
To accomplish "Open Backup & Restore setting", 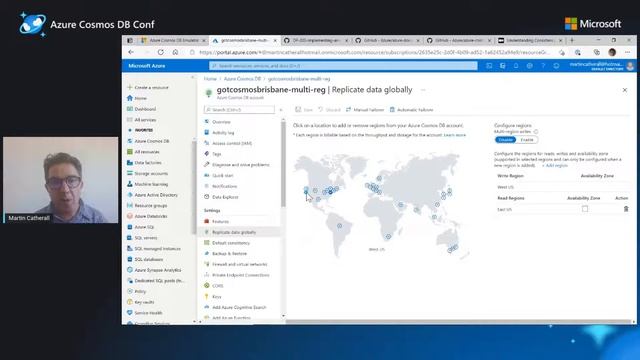I will 225,253.
